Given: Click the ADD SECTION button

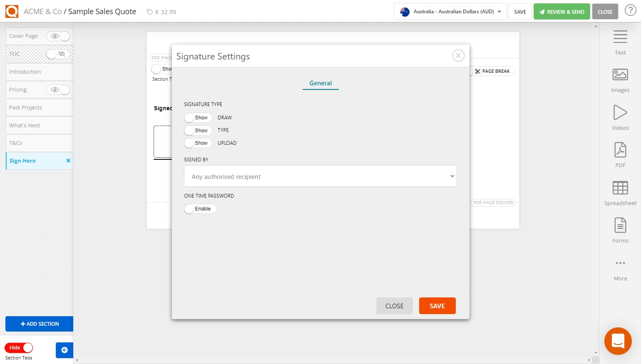Looking at the screenshot, I should pyautogui.click(x=39, y=324).
